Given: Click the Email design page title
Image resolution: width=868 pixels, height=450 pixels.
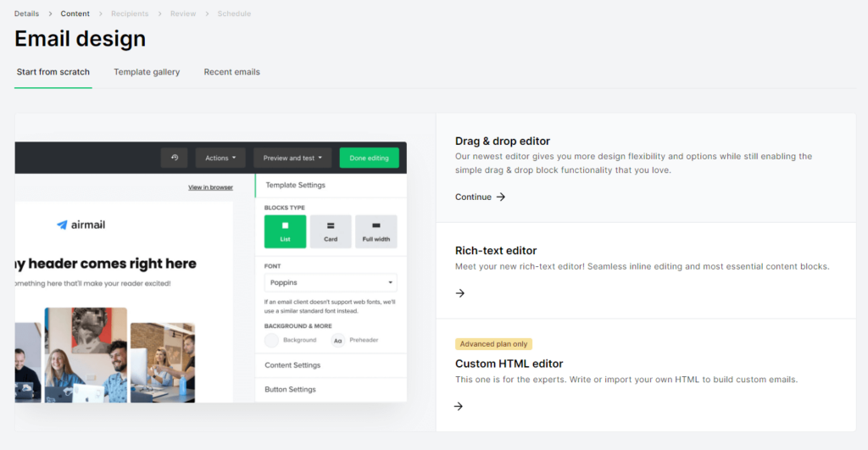Looking at the screenshot, I should click(x=81, y=39).
